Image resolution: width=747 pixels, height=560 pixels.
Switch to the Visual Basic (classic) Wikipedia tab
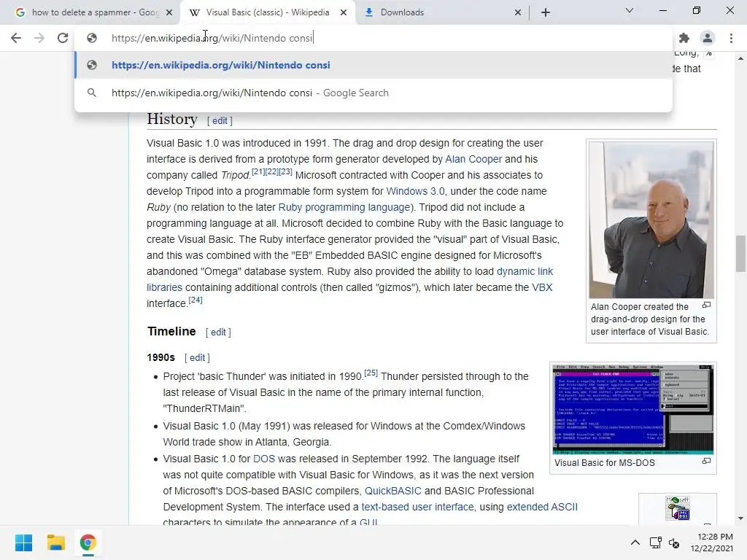coord(267,12)
